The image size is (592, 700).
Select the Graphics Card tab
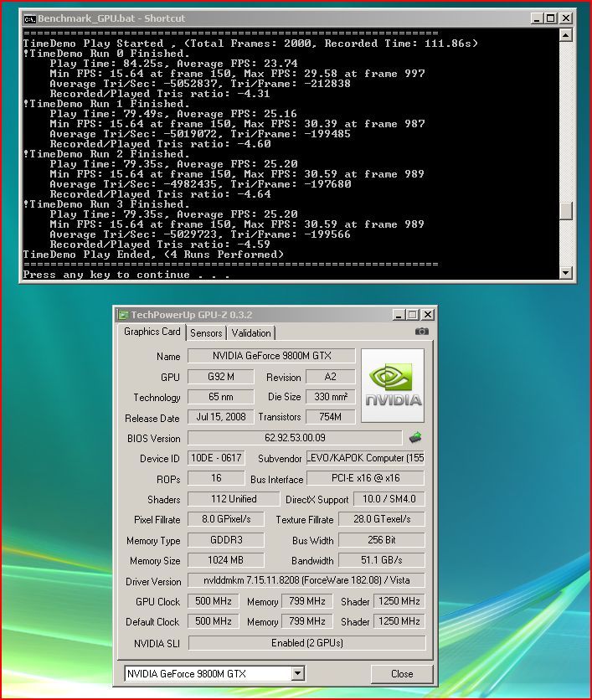[152, 332]
